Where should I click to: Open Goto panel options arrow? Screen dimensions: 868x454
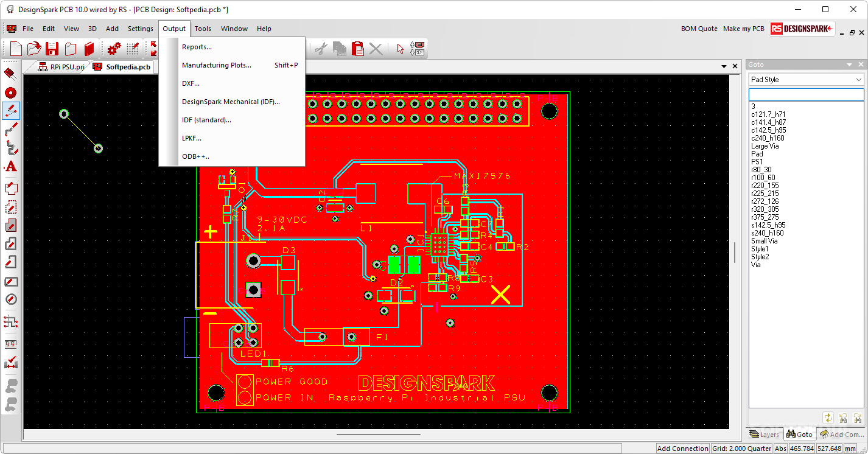point(850,65)
